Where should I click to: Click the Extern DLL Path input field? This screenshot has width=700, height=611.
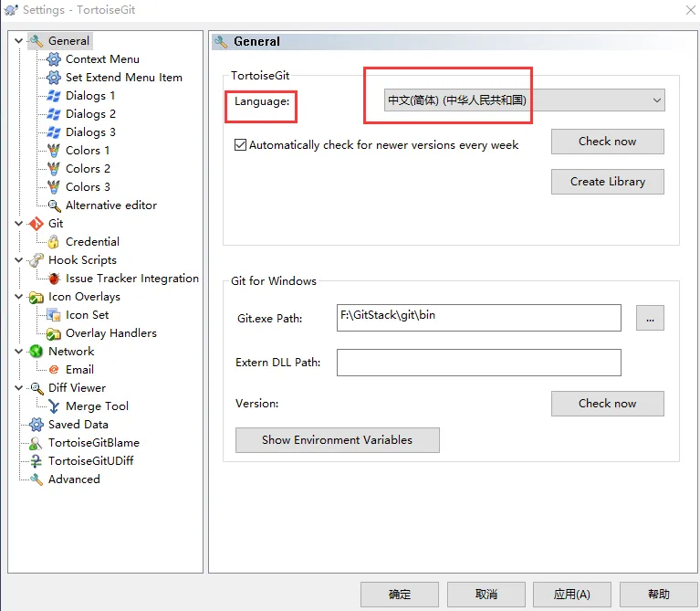click(478, 363)
